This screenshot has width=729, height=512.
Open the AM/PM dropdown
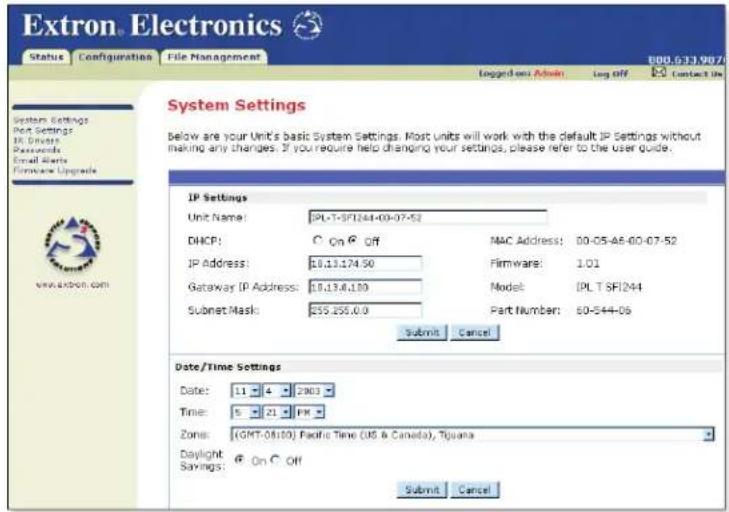[x=309, y=412]
